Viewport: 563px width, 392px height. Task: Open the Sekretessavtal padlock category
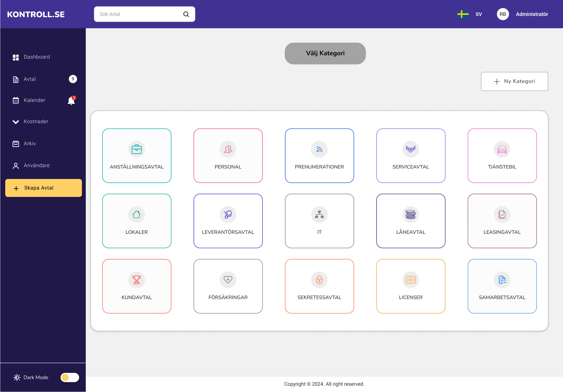(319, 280)
